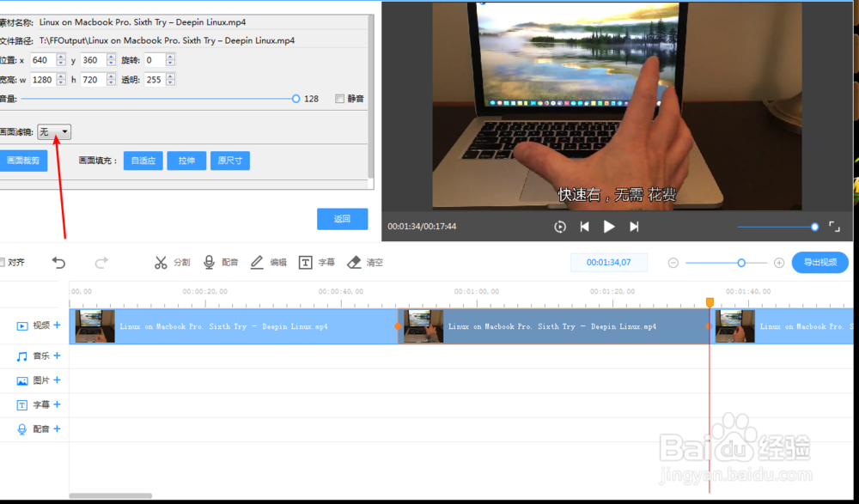Select the first video clip on timeline
Viewport: 859px width, 504px height.
pos(234,326)
